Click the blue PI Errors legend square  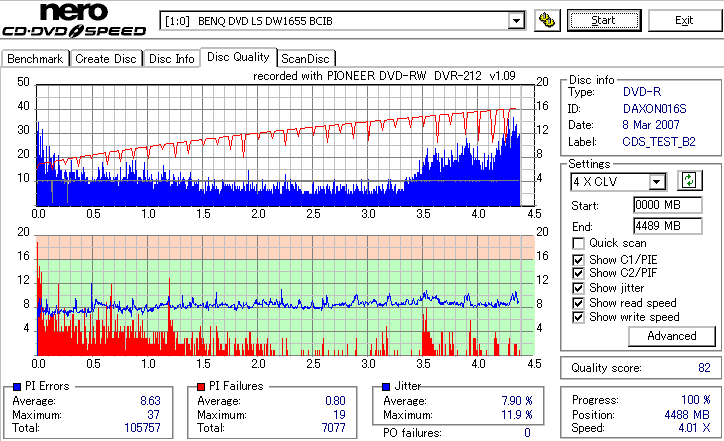17,387
